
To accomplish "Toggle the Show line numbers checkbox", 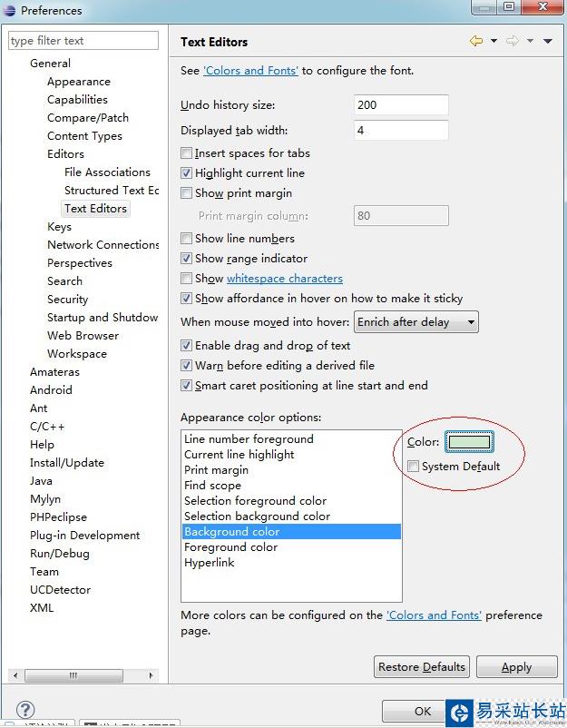I will coord(187,239).
